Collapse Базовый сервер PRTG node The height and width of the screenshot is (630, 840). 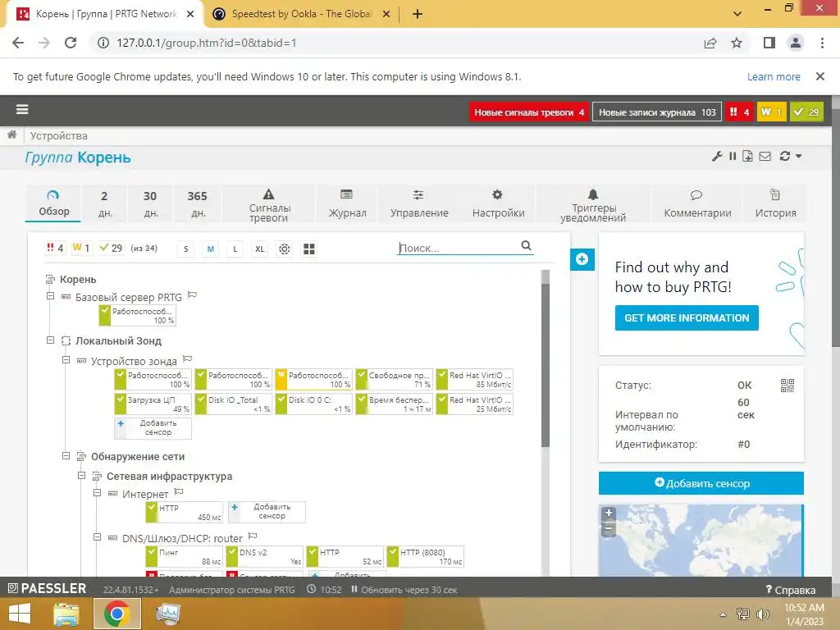click(50, 296)
